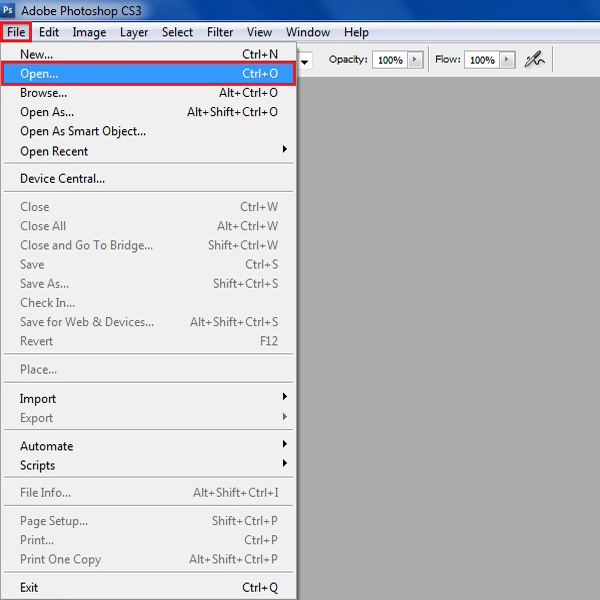600x600 pixels.
Task: Choose Open As... menu entry
Action: (149, 112)
